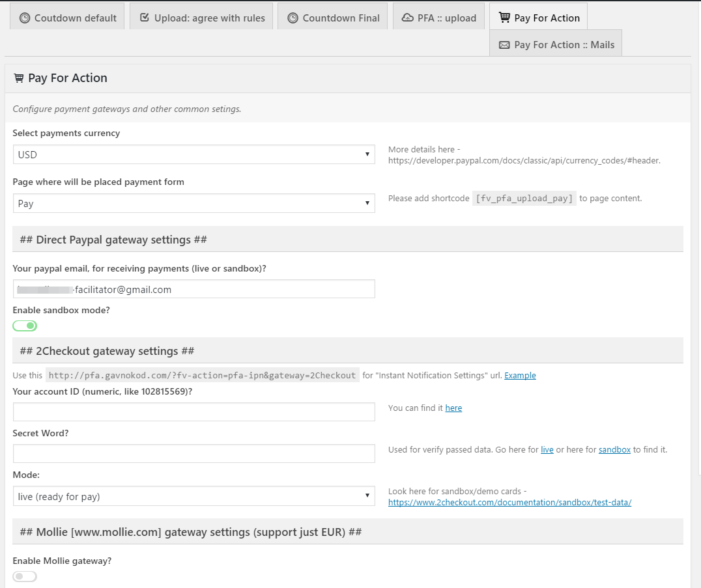Screen dimensions: 701x588
Task: Open the 2checkout sandbox test-data link
Action: (x=509, y=502)
